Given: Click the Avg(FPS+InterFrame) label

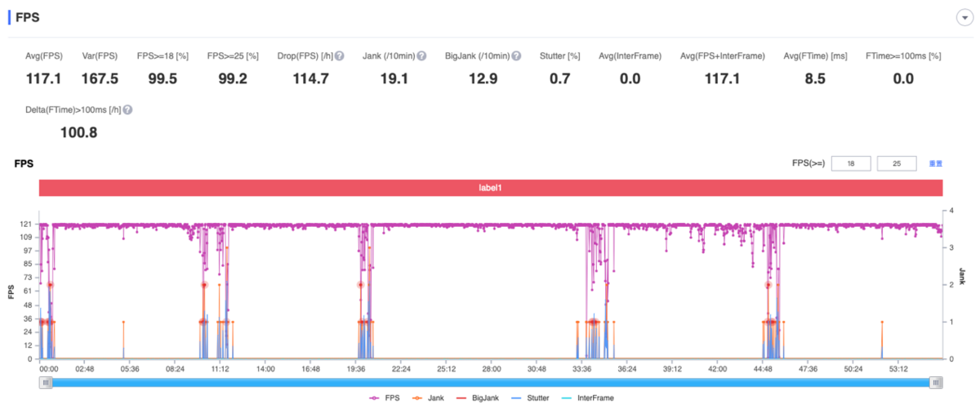Looking at the screenshot, I should click(x=722, y=56).
